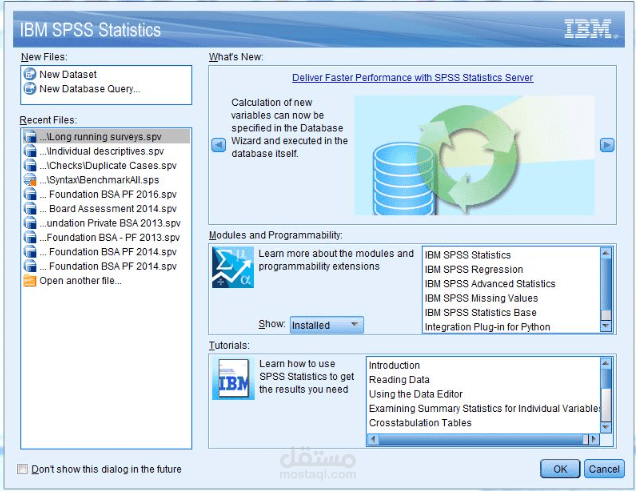The height and width of the screenshot is (491, 636).
Task: Click modules list scroll down arrow
Action: 606,326
